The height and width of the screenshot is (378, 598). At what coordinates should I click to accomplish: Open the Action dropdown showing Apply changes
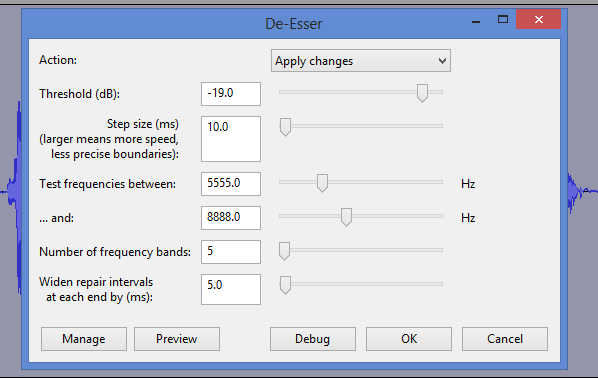(x=360, y=61)
